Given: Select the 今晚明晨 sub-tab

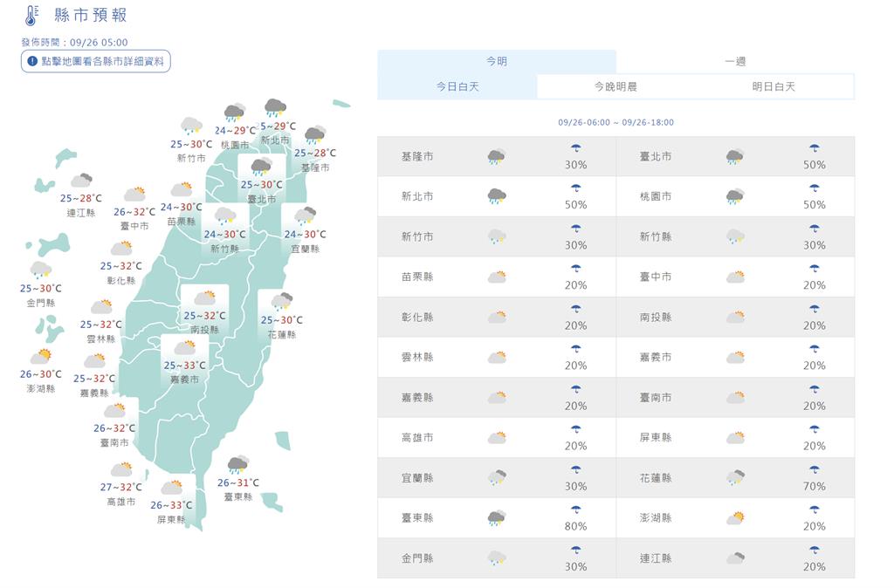Looking at the screenshot, I should tap(615, 86).
